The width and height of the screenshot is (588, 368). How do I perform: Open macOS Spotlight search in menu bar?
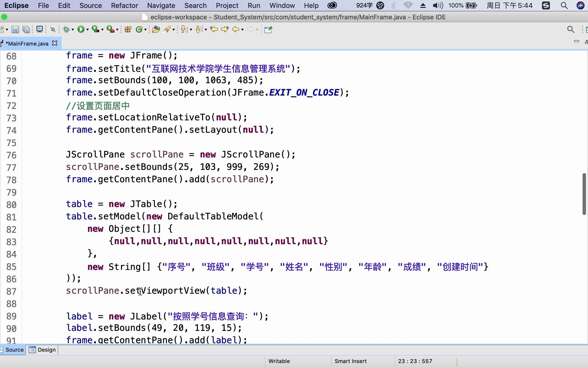click(x=564, y=5)
